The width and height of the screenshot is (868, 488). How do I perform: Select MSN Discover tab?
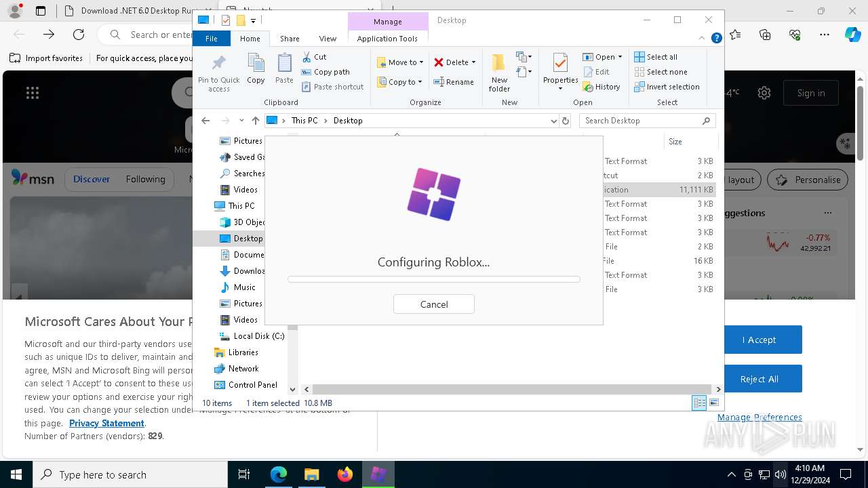click(x=92, y=180)
